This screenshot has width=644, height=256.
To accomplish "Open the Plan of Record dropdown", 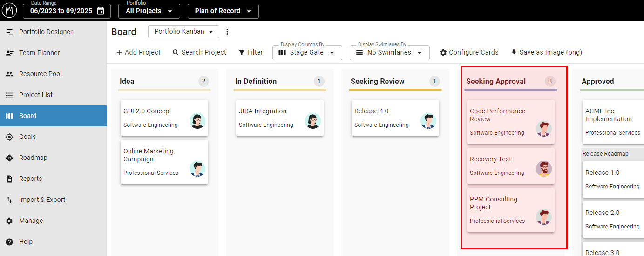I will pyautogui.click(x=223, y=11).
